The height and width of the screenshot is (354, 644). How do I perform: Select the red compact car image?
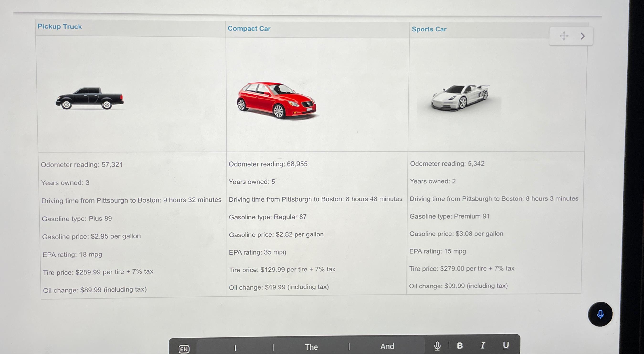[x=276, y=100]
